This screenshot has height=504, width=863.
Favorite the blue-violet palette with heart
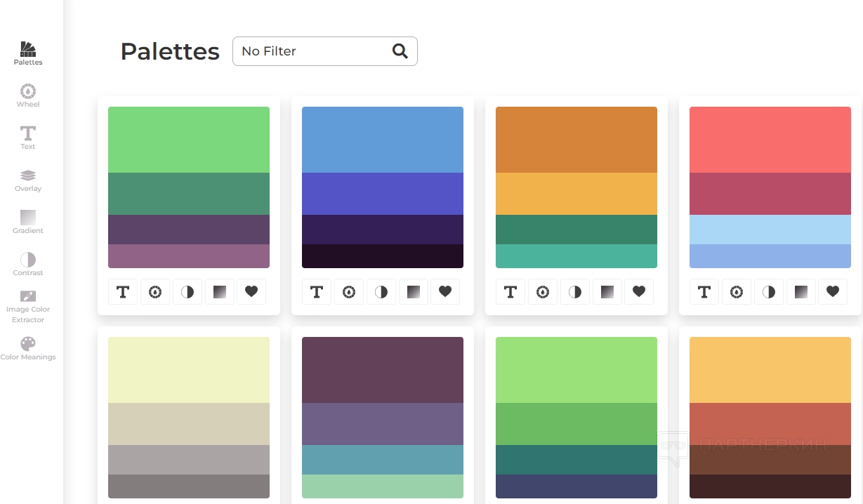pyautogui.click(x=445, y=292)
